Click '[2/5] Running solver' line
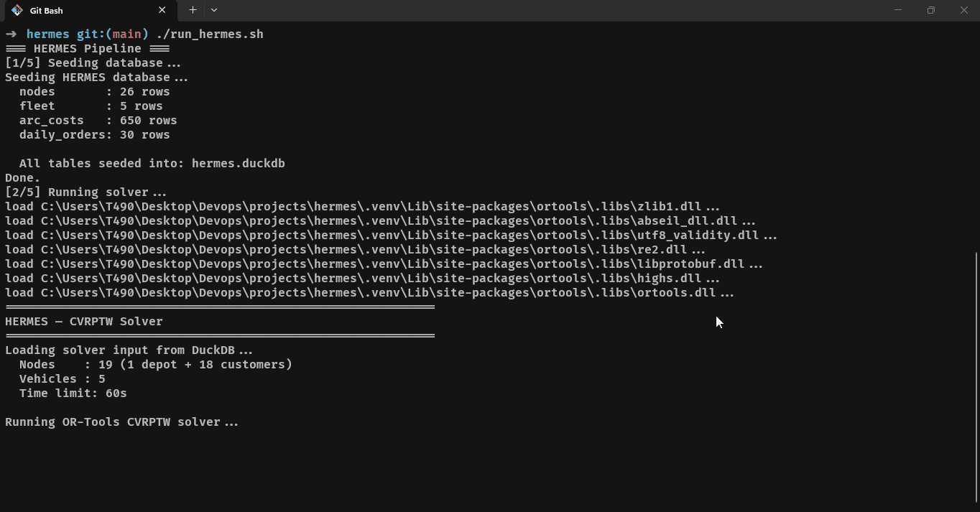The width and height of the screenshot is (980, 512). [85, 192]
